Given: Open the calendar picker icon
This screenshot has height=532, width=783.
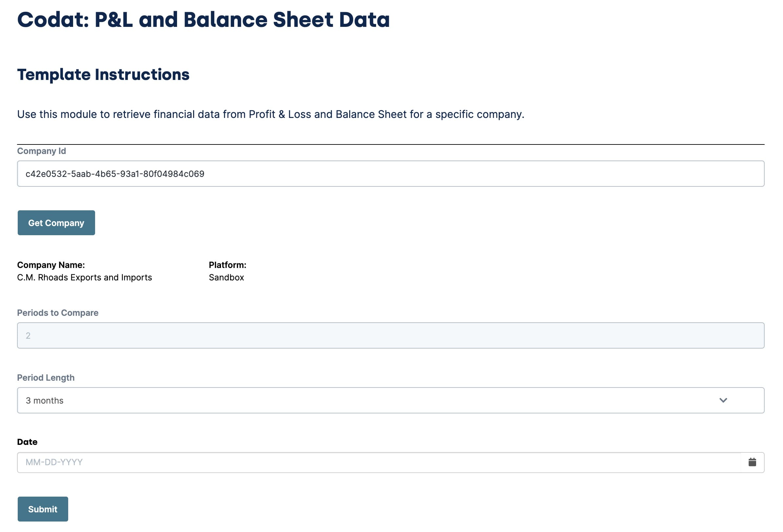Looking at the screenshot, I should pos(752,462).
